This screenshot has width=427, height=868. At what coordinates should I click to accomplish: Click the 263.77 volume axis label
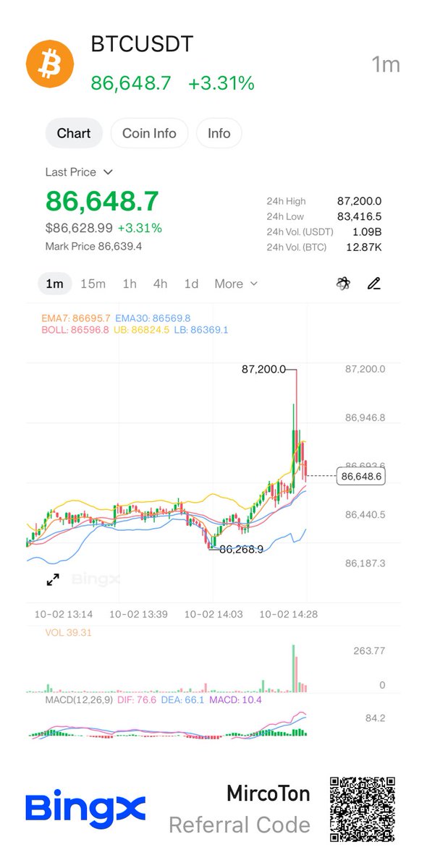tap(370, 650)
